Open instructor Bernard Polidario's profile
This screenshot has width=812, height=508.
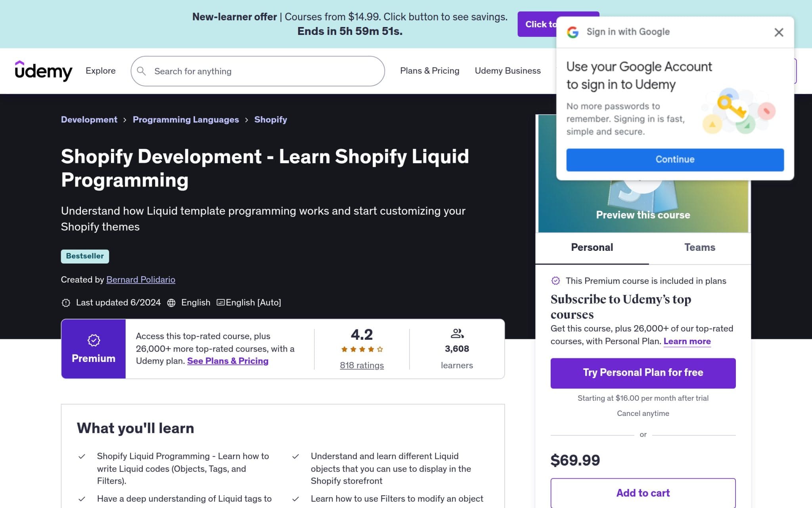[141, 279]
